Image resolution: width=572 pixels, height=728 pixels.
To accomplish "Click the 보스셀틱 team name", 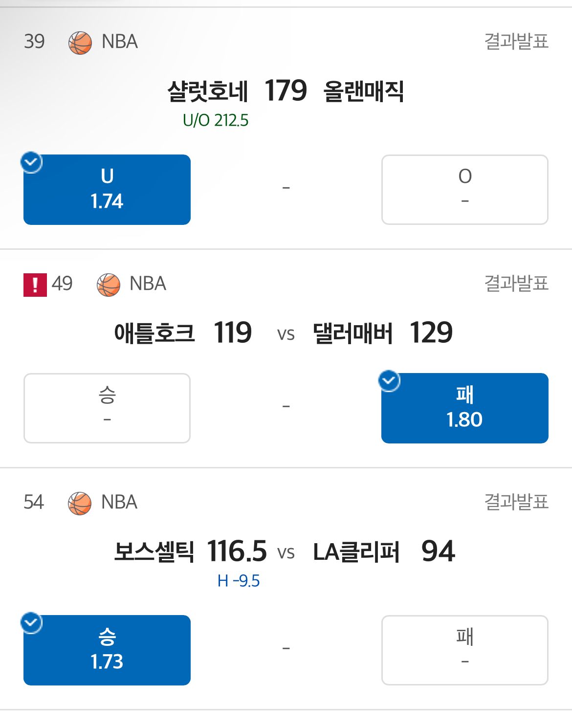I will coord(154,552).
